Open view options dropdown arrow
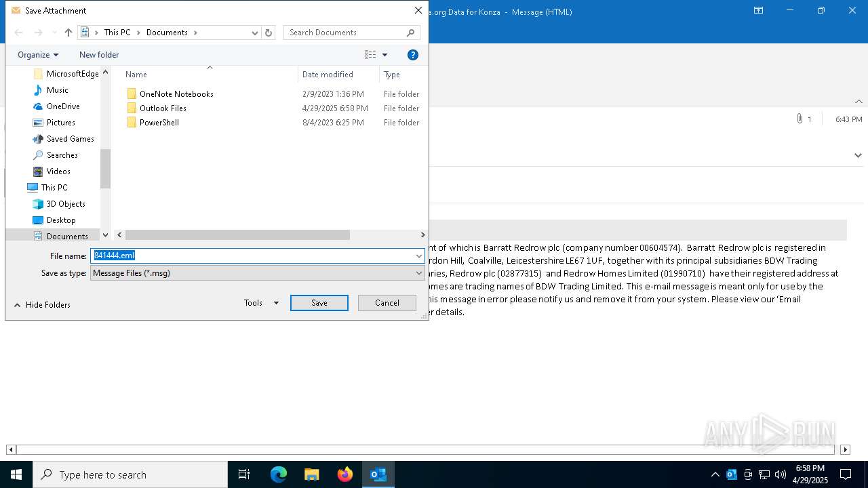Image resolution: width=868 pixels, height=488 pixels. 384,55
